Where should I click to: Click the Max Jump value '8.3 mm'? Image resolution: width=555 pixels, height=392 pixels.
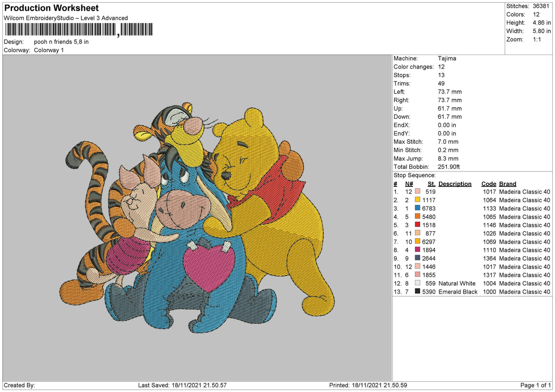coord(448,159)
